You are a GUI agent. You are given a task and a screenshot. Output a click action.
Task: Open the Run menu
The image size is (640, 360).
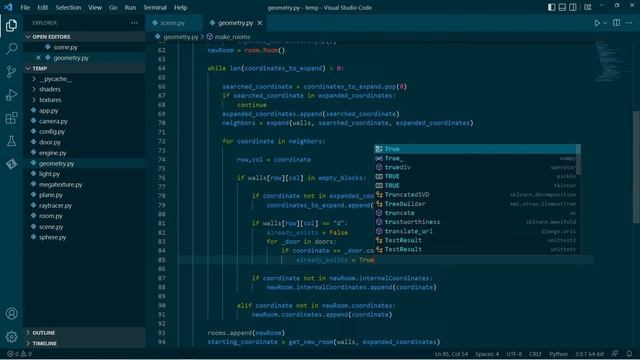[130, 7]
